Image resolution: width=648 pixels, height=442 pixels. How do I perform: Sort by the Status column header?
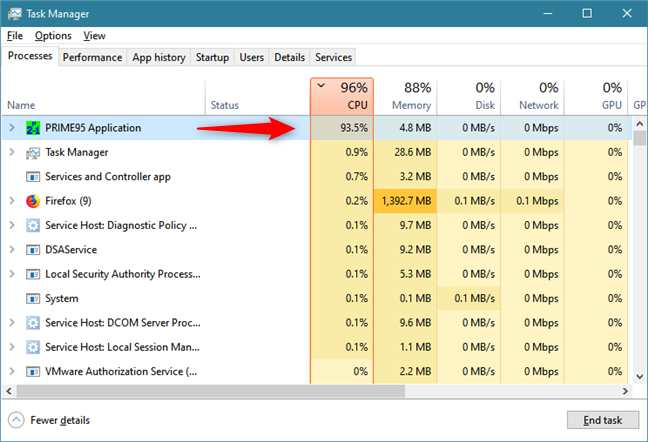257,96
